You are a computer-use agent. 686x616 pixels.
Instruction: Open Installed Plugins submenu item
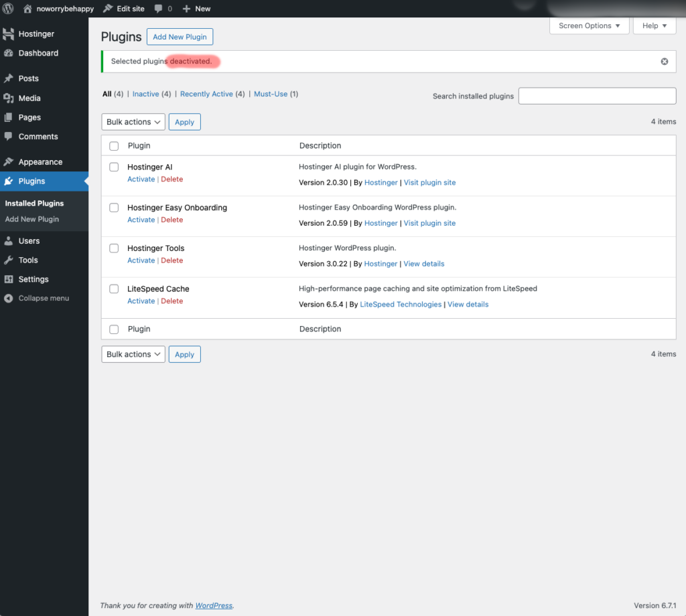pos(34,203)
